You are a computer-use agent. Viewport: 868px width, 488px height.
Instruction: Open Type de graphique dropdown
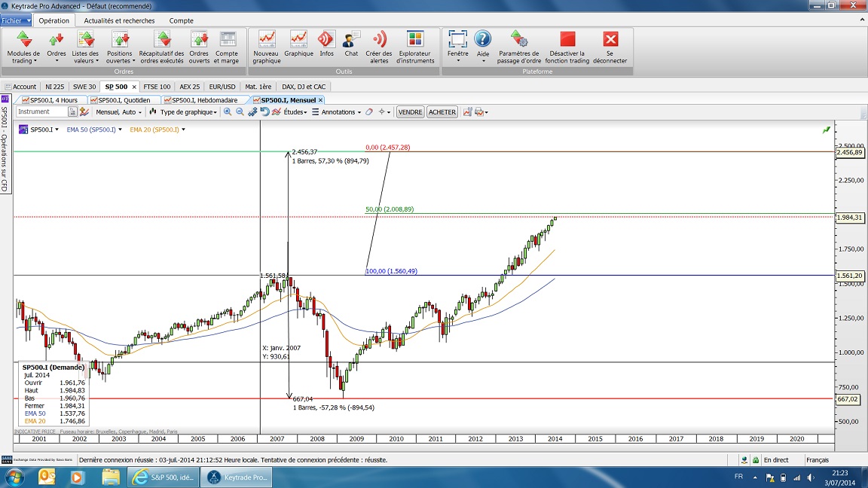click(x=184, y=111)
